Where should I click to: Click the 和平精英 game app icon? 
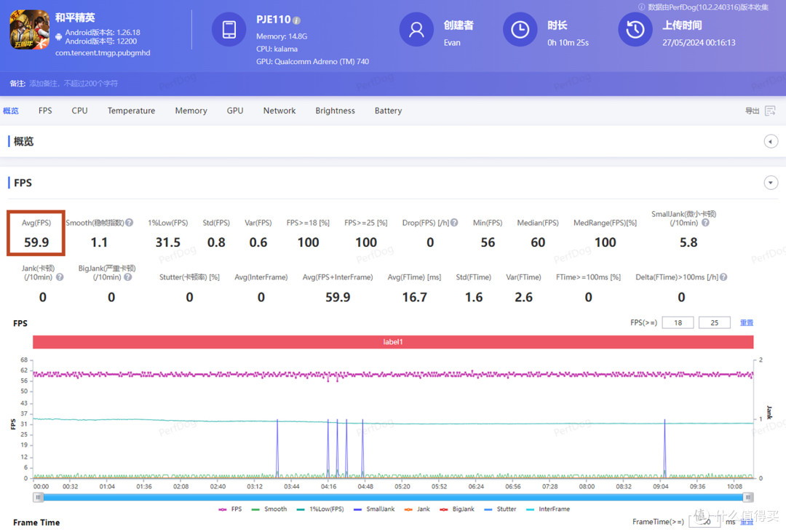30,30
